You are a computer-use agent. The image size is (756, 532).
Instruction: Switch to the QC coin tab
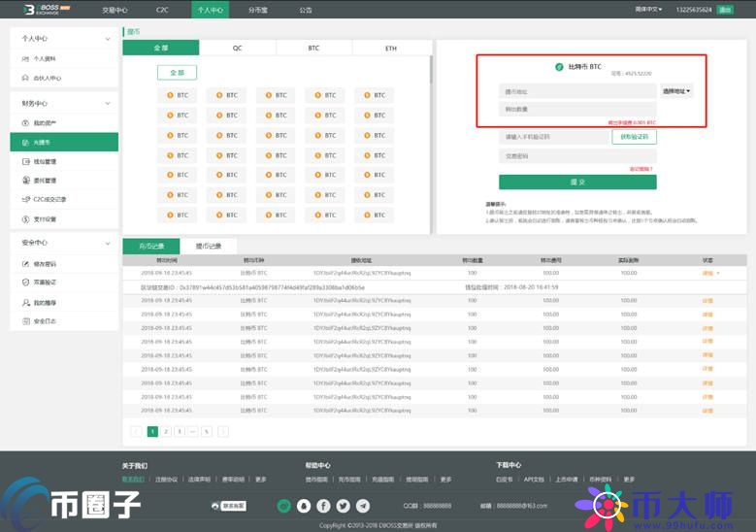coord(237,48)
